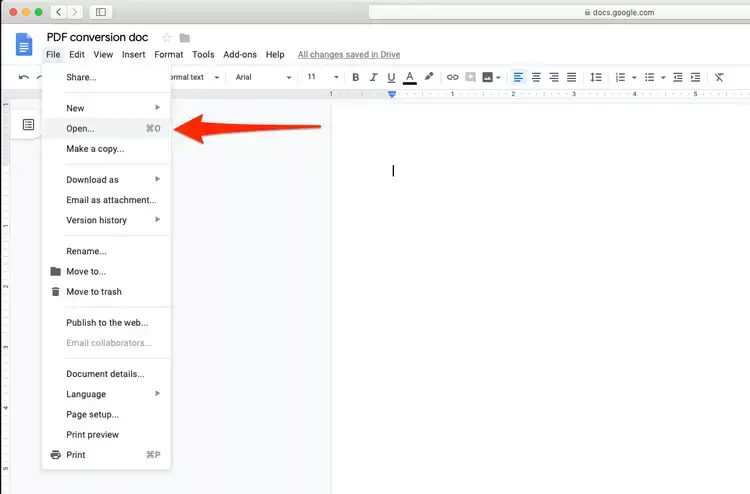This screenshot has height=494, width=750.
Task: Select Email as attachment...
Action: [106, 200]
